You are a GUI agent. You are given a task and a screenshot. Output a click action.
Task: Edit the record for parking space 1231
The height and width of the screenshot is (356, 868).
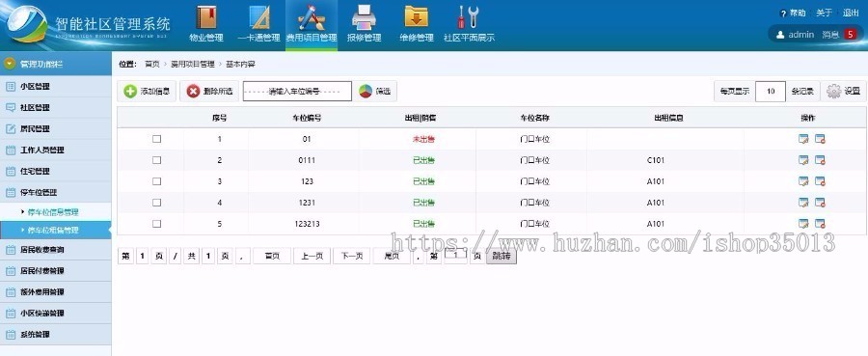(x=803, y=203)
